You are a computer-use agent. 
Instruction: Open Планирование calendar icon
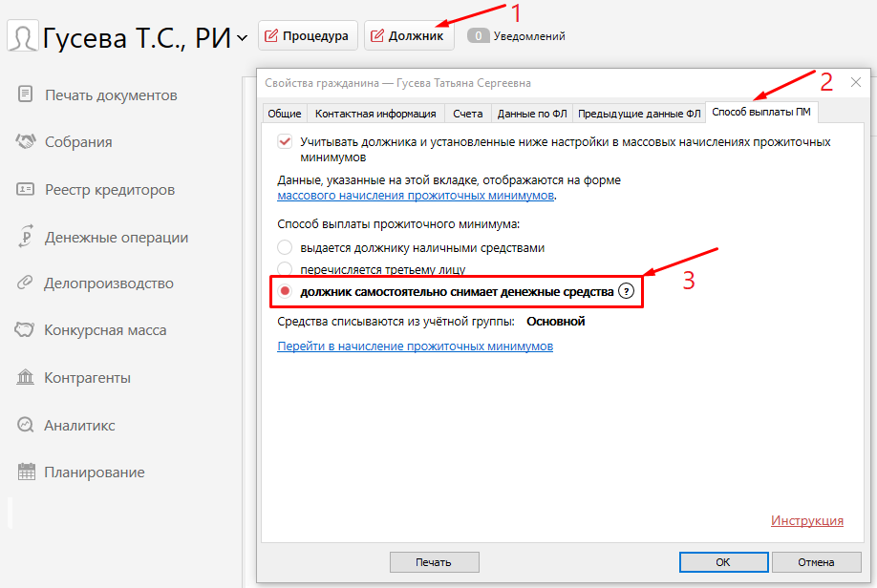26,472
